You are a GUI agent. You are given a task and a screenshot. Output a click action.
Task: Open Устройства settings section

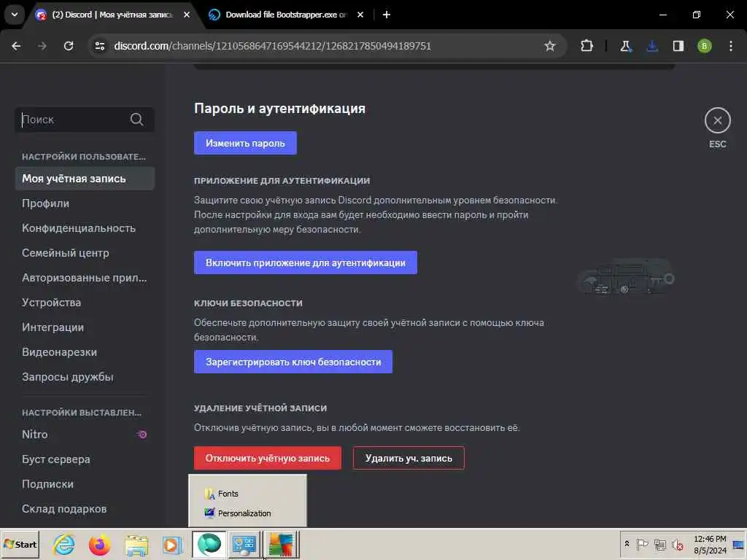[85, 303]
